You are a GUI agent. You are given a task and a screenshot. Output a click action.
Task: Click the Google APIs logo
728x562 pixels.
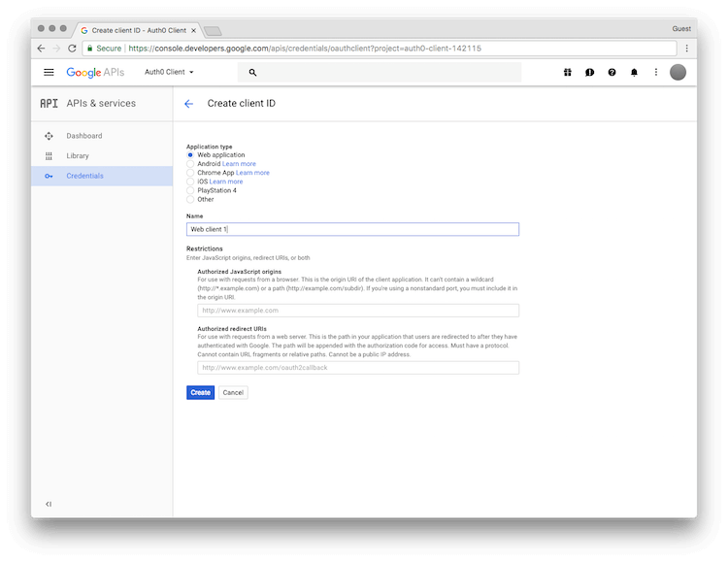point(95,72)
